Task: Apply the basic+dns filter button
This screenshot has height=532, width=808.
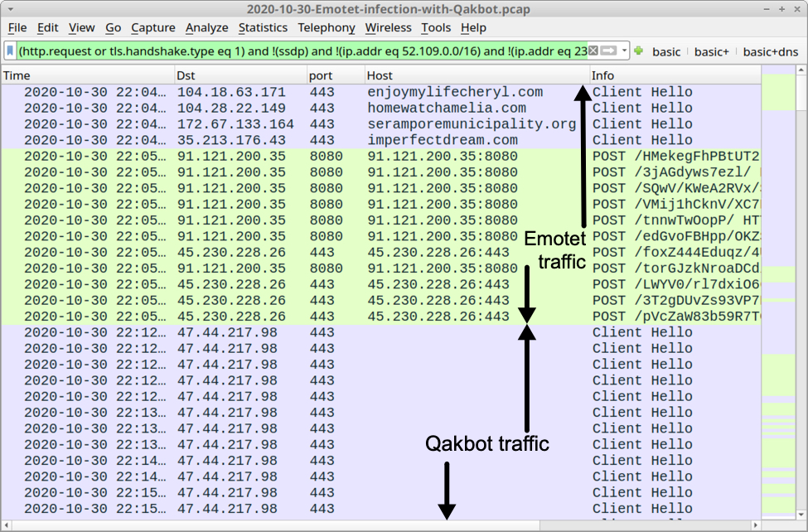Action: click(771, 51)
